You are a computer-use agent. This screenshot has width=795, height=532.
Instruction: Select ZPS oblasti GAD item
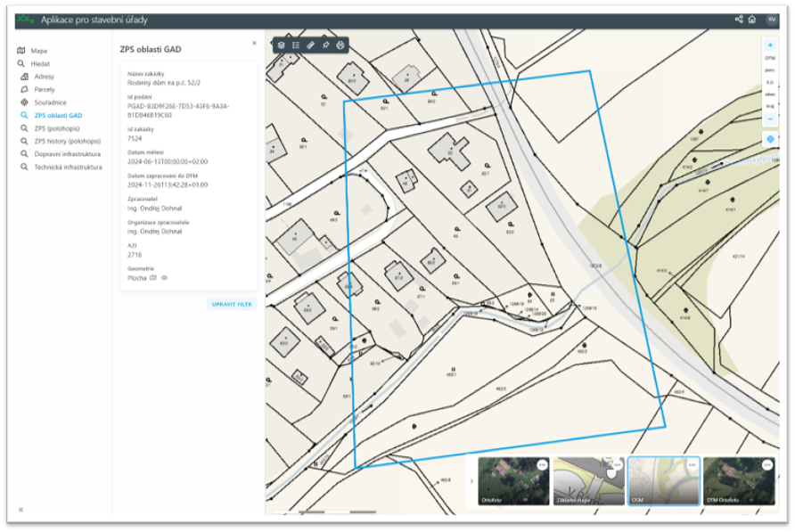(58, 116)
